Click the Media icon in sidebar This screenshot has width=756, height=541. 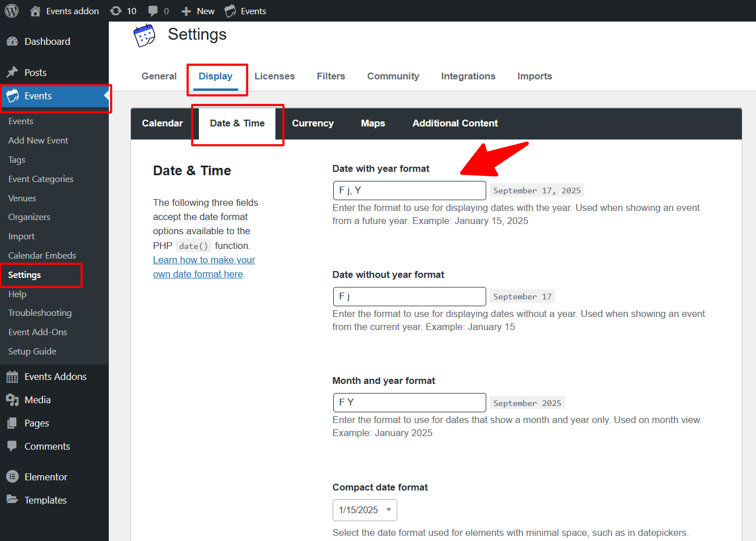tap(12, 400)
